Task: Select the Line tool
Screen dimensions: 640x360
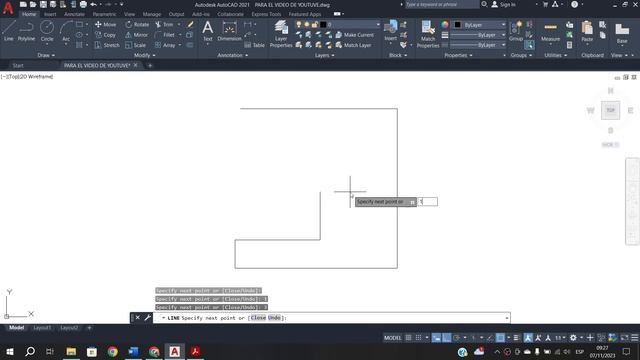Action: 9,31
